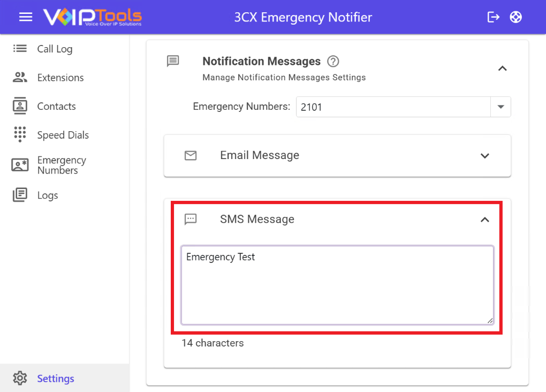Click the text area resize handle
Image resolution: width=546 pixels, height=392 pixels.
tap(490, 320)
